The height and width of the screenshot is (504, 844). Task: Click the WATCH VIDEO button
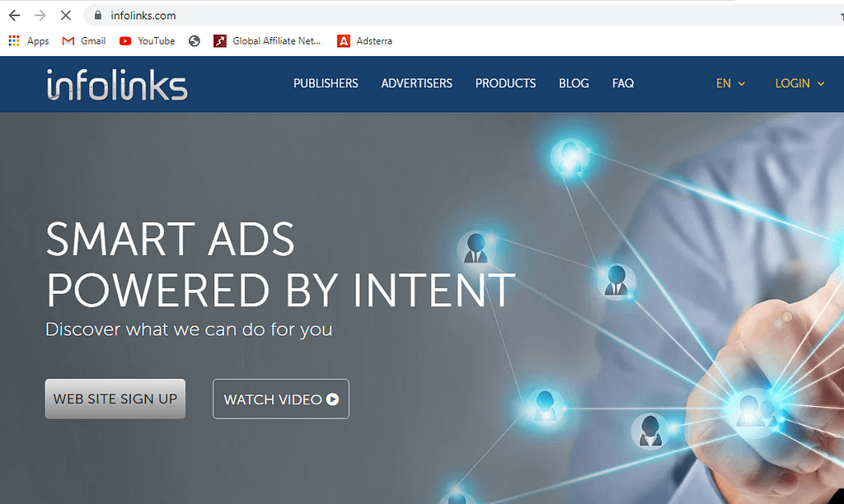281,399
